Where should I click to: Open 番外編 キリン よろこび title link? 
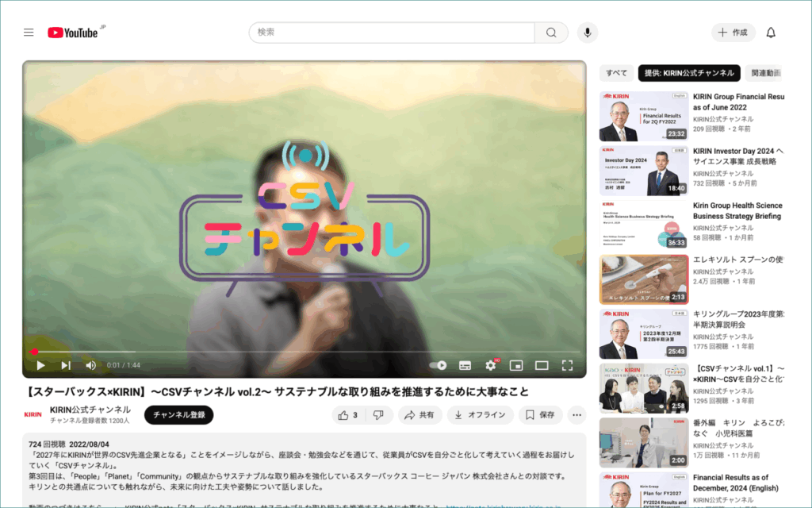[x=738, y=428]
